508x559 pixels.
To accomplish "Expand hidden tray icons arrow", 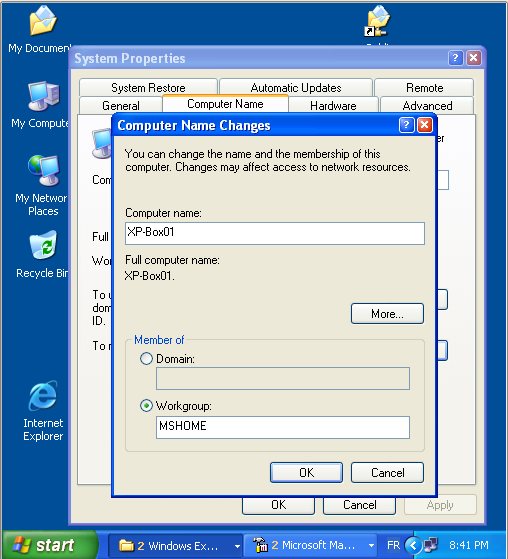I will coord(413,545).
